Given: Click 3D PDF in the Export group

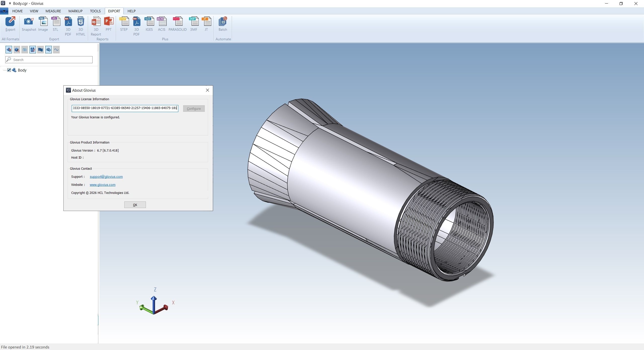Looking at the screenshot, I should (x=68, y=26).
